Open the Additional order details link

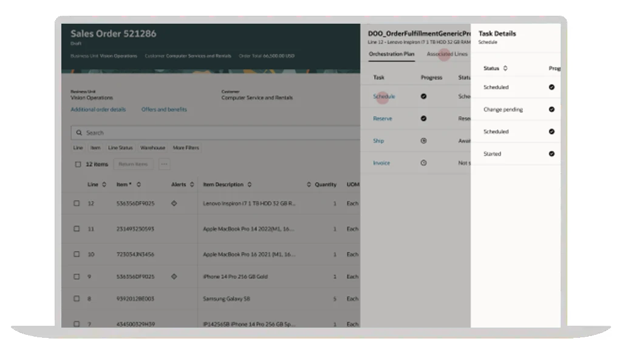point(98,110)
